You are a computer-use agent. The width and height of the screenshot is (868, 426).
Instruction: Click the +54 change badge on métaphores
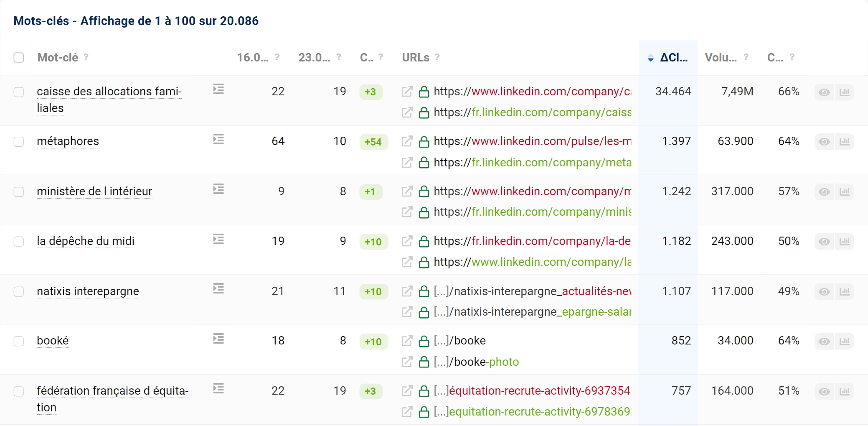373,142
